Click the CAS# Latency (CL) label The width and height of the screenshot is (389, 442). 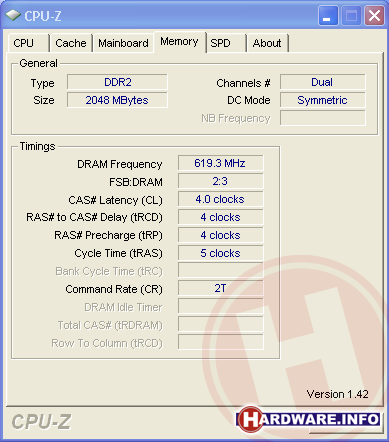coord(115,200)
